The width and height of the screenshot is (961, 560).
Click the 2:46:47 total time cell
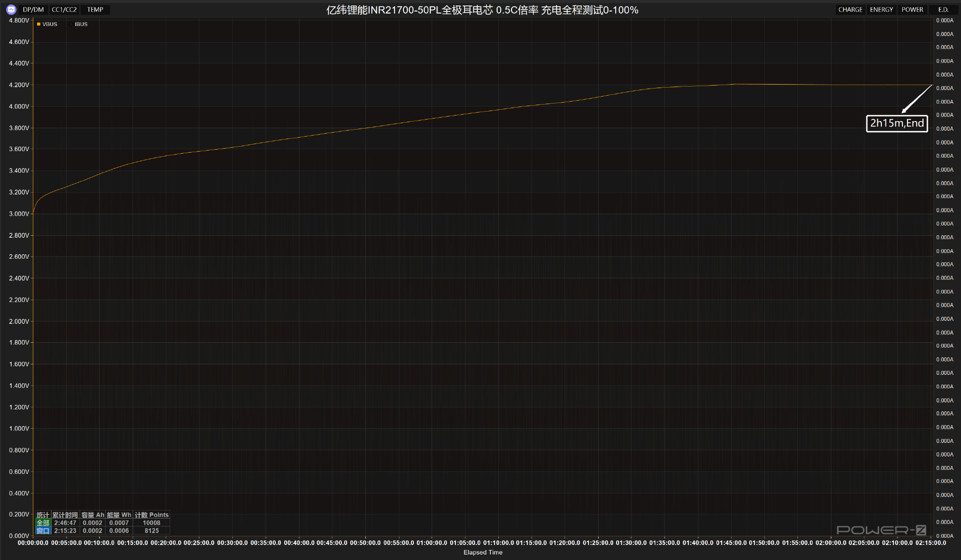coord(65,523)
